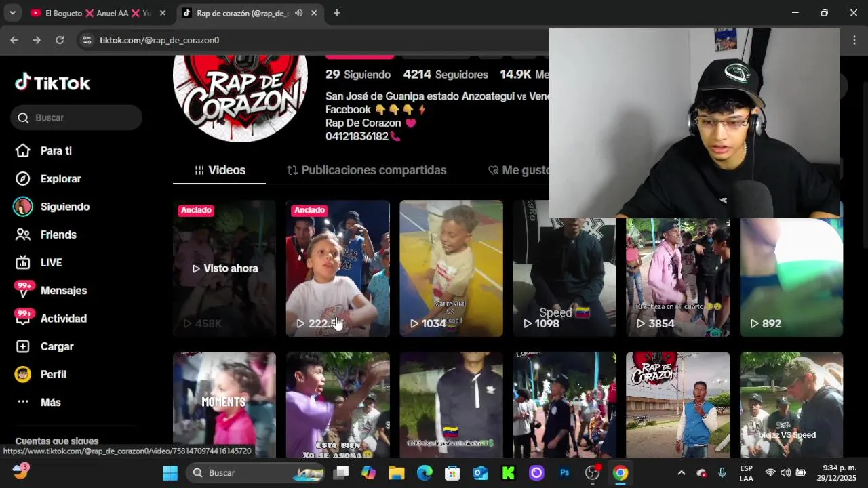
Task: Open a new Chrome tab
Action: pyautogui.click(x=336, y=13)
